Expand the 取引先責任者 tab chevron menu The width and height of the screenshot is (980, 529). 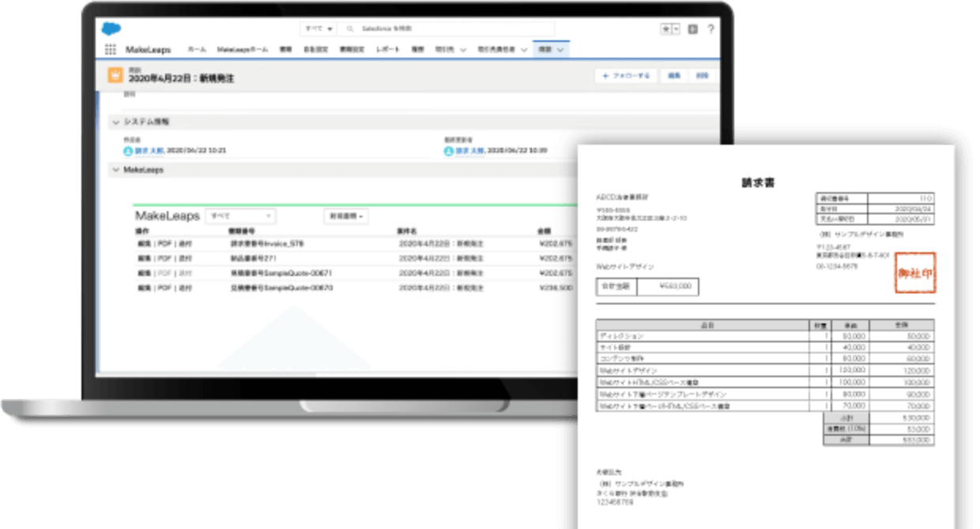[x=522, y=50]
